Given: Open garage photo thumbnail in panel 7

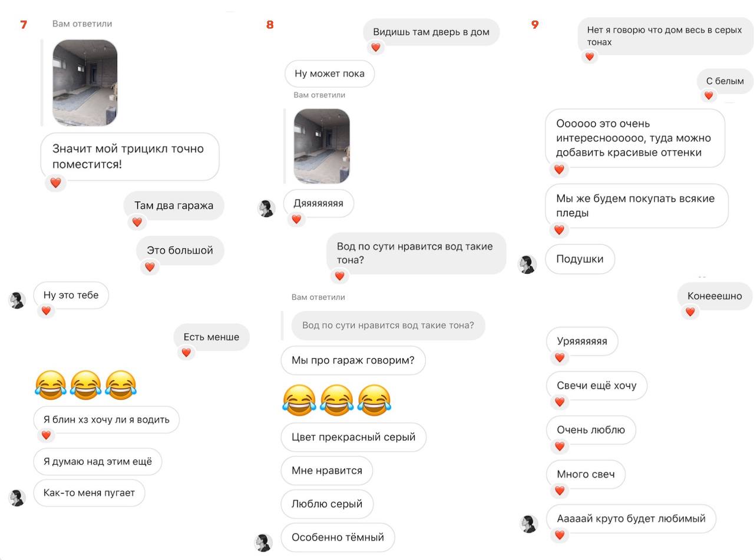Looking at the screenshot, I should tap(85, 83).
